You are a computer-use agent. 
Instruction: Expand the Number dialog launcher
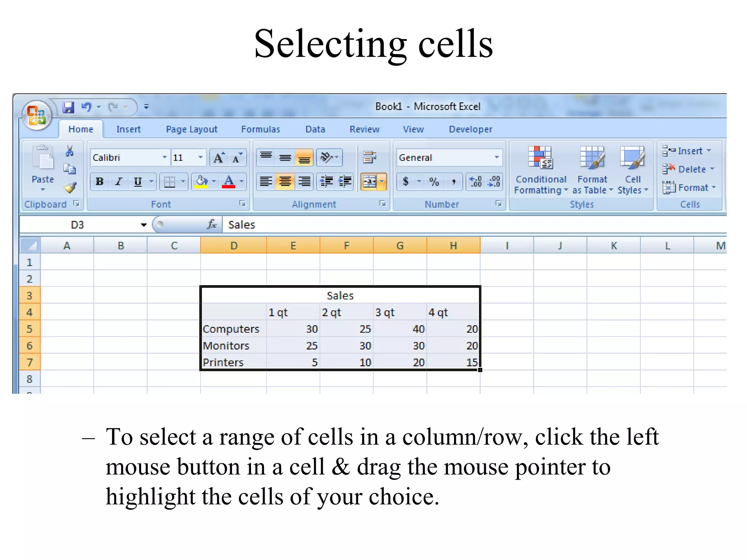coord(499,204)
